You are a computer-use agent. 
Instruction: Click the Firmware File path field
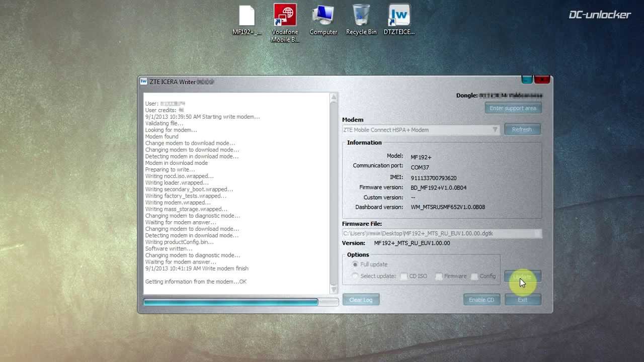pos(442,233)
